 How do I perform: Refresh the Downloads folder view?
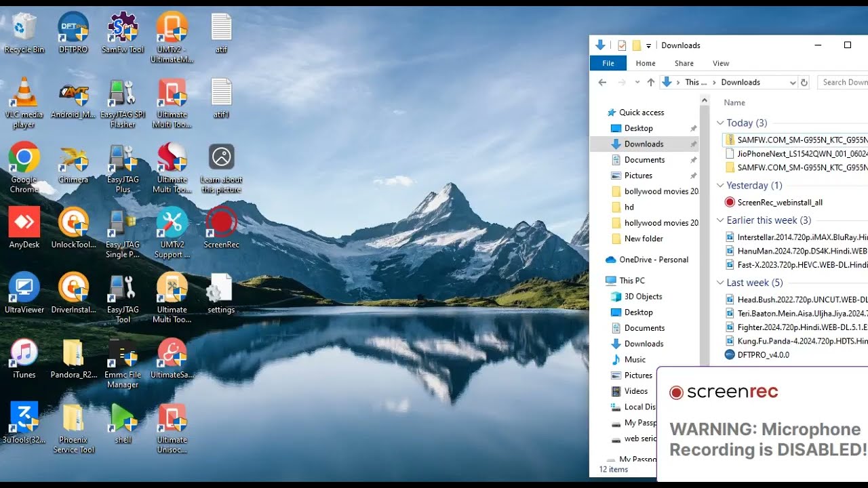[x=804, y=82]
